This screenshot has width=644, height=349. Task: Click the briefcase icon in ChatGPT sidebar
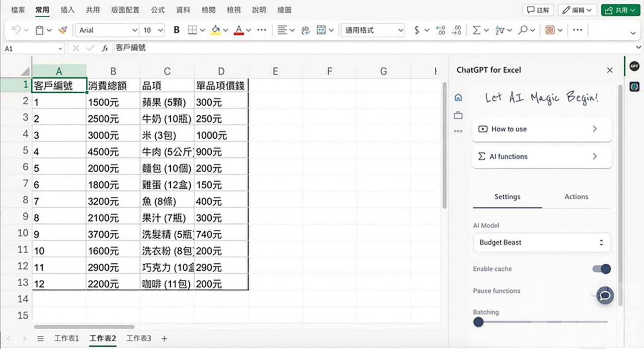[458, 115]
